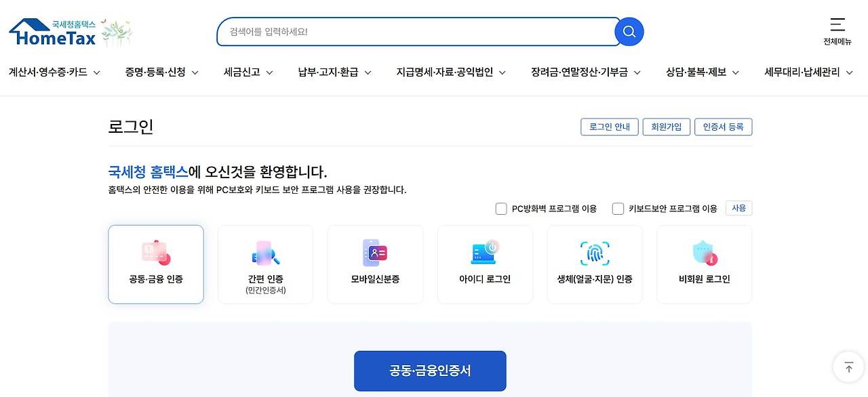The image size is (868, 397).
Task: Open the 세금신고 menu label
Action: [x=242, y=72]
